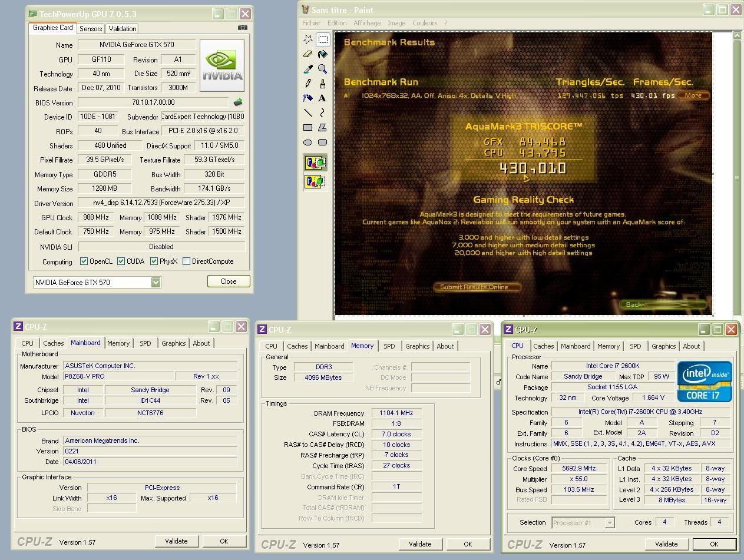Image resolution: width=744 pixels, height=560 pixels.
Task: Open the Affichage menu in Paint
Action: click(x=367, y=23)
